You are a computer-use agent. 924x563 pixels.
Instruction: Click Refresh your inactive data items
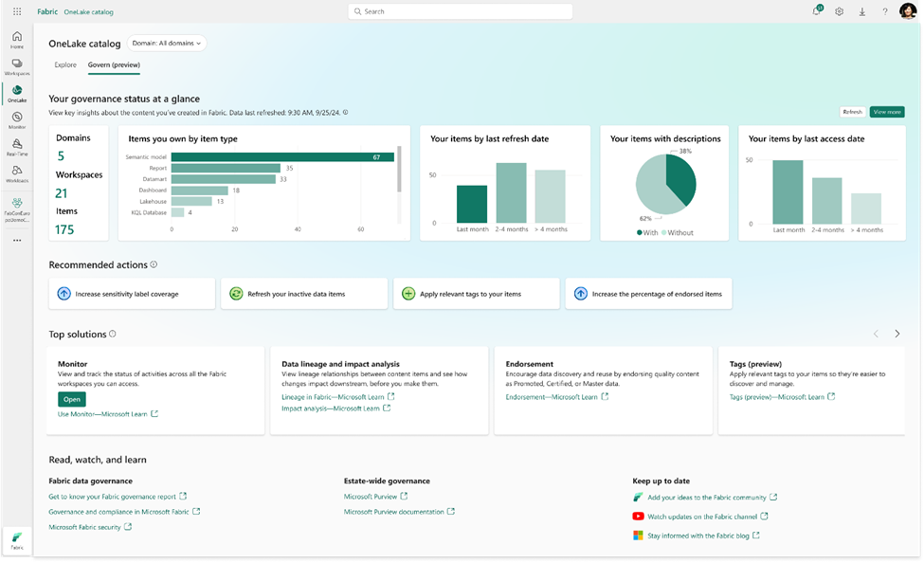pos(304,294)
